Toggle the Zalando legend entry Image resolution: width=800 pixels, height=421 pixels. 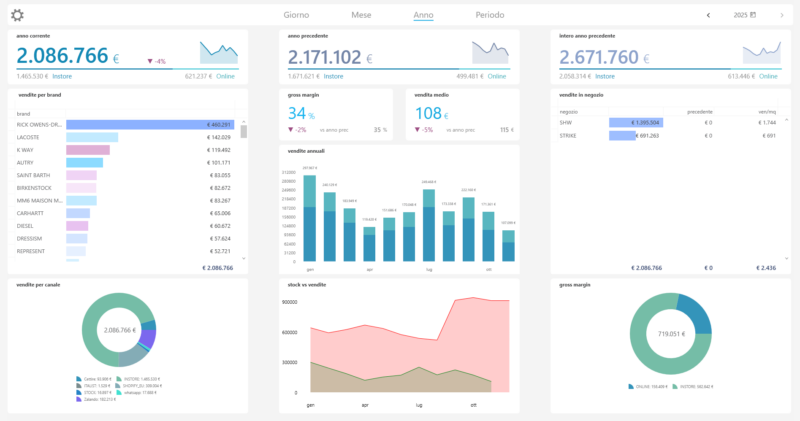[x=96, y=399]
